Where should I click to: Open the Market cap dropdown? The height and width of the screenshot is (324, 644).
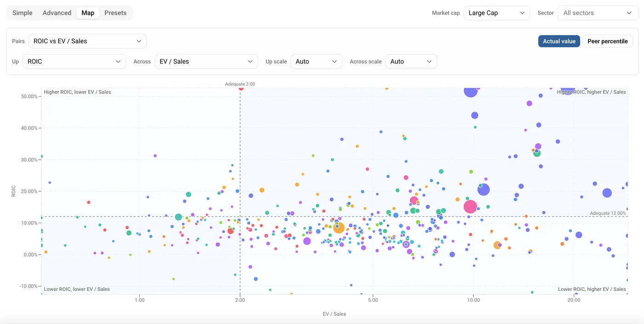click(497, 13)
